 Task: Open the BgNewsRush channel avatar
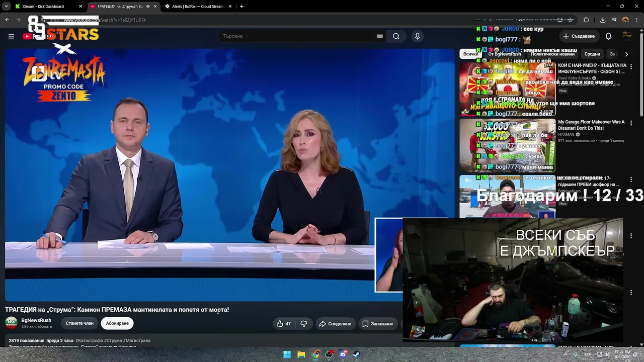(x=11, y=323)
